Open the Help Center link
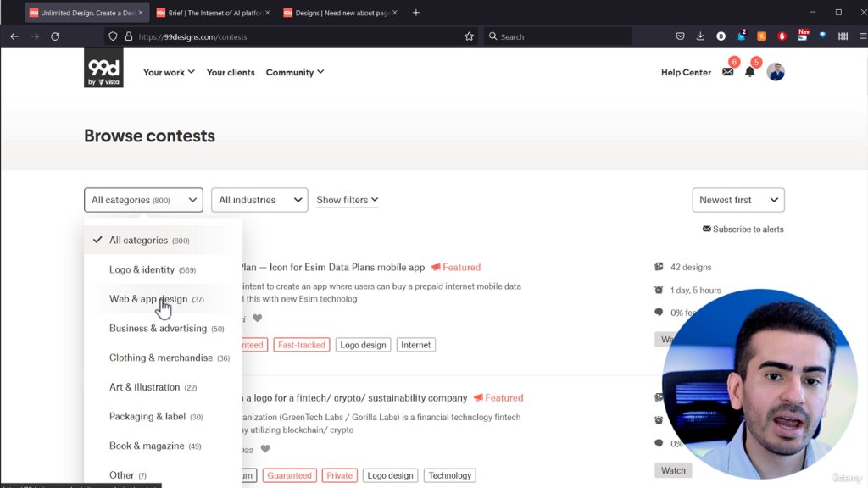The height and width of the screenshot is (488, 868). (686, 73)
